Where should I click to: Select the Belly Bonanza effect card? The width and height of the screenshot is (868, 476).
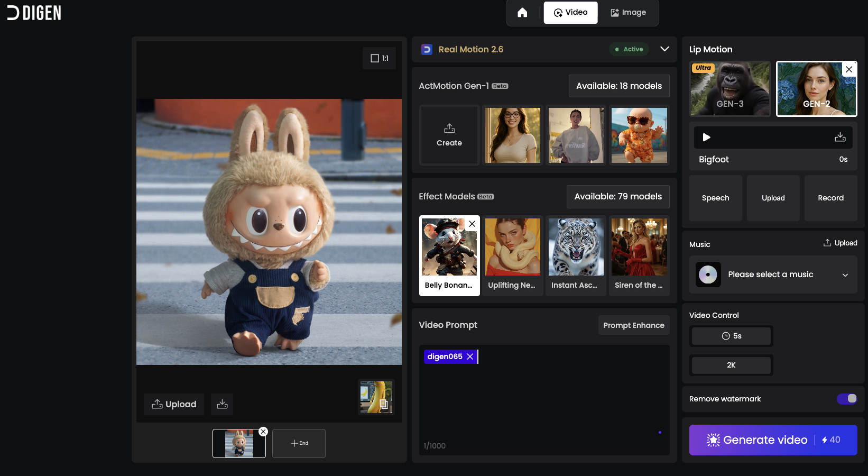click(449, 255)
